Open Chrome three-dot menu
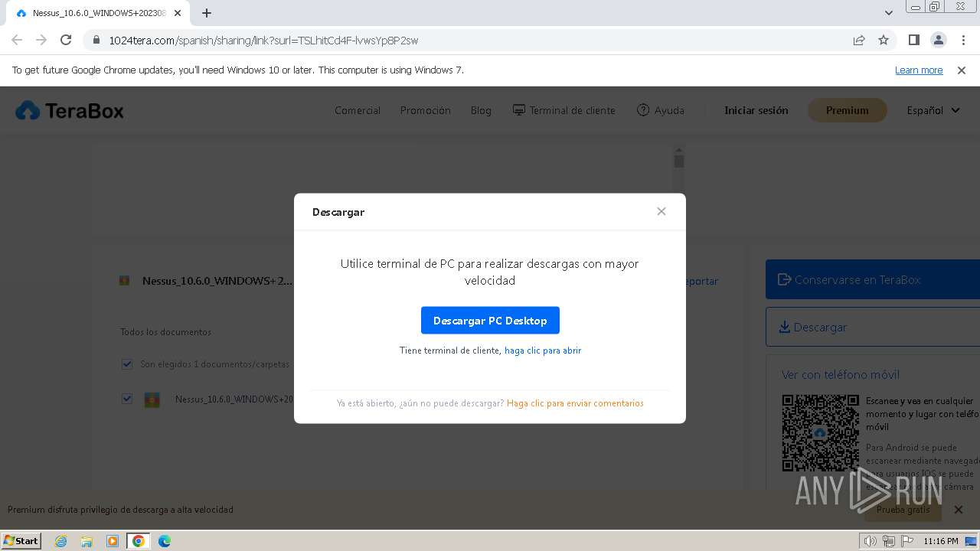 point(963,40)
